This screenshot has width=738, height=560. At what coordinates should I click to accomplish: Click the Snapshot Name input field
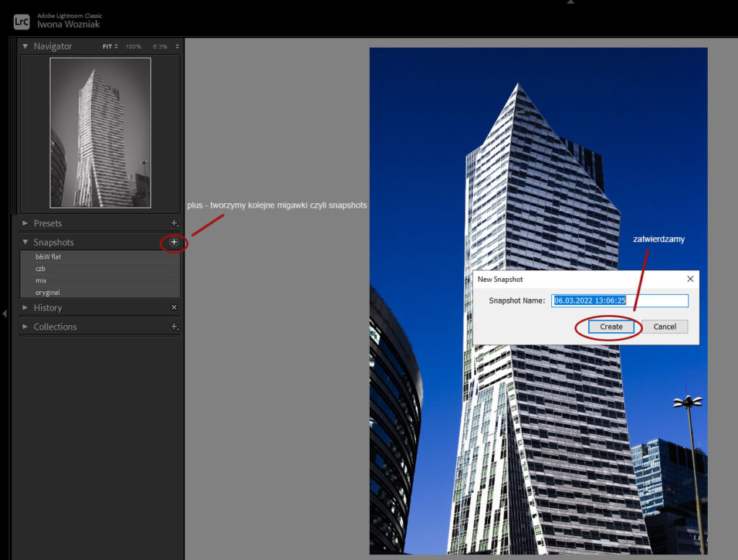point(620,301)
